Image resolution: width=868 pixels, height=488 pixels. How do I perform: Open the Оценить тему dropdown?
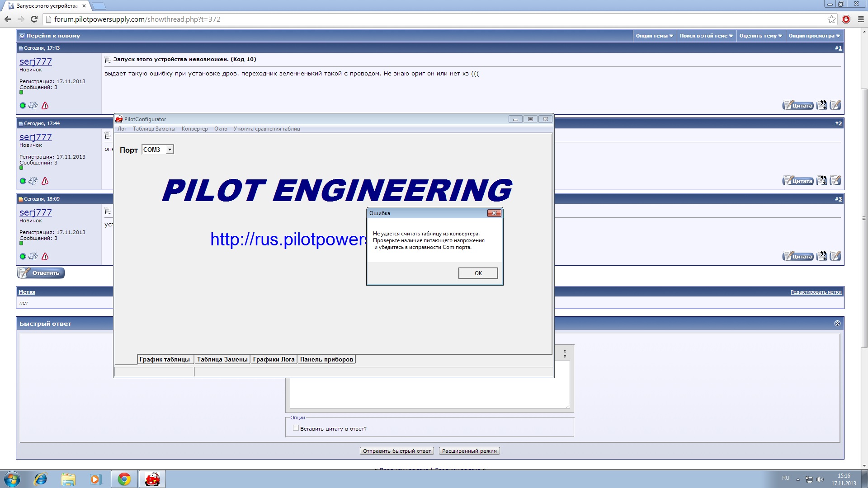pos(760,36)
